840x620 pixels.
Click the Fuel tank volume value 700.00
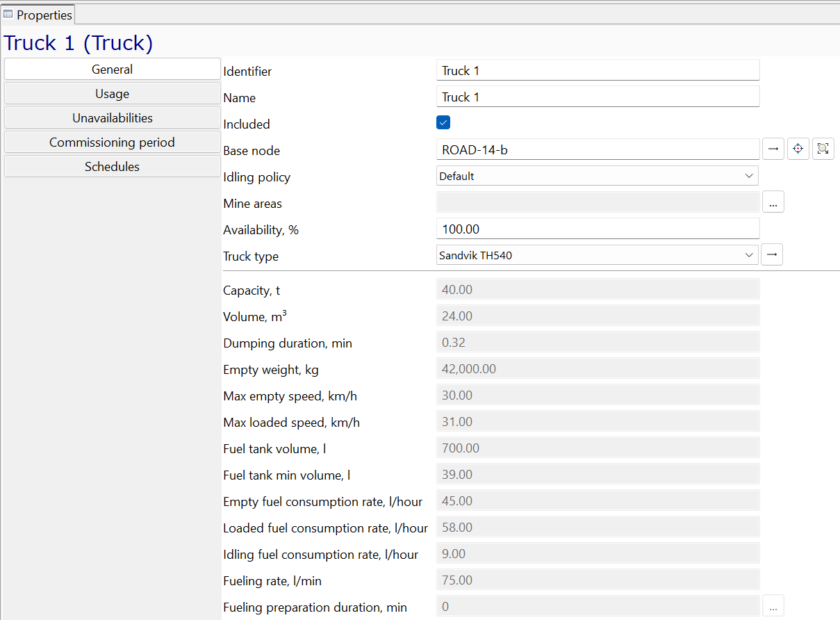pyautogui.click(x=598, y=448)
